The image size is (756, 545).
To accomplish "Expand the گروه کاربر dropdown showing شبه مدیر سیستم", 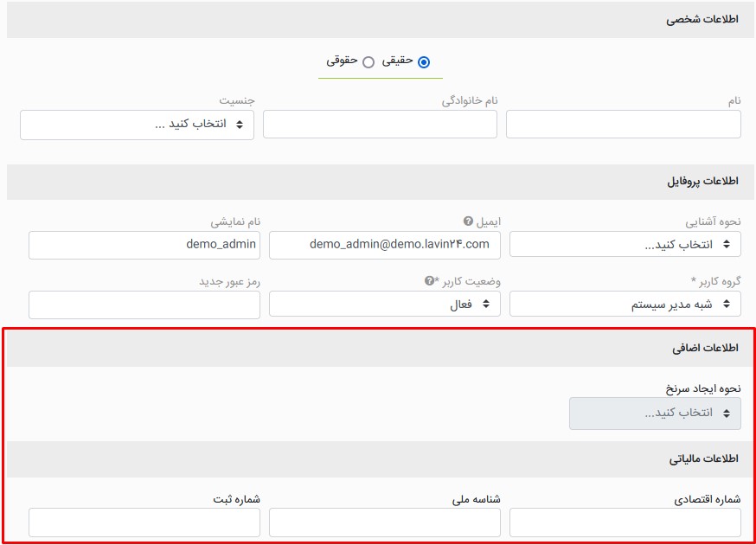I will (625, 304).
